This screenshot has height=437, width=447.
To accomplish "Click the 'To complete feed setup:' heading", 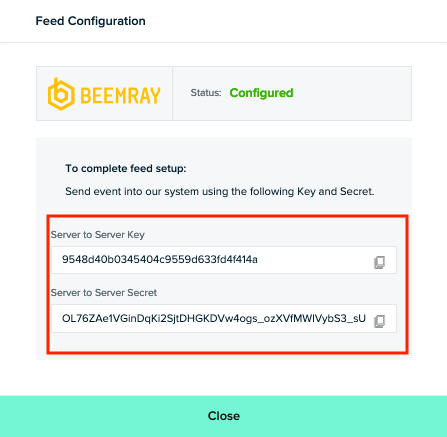I will 126,168.
